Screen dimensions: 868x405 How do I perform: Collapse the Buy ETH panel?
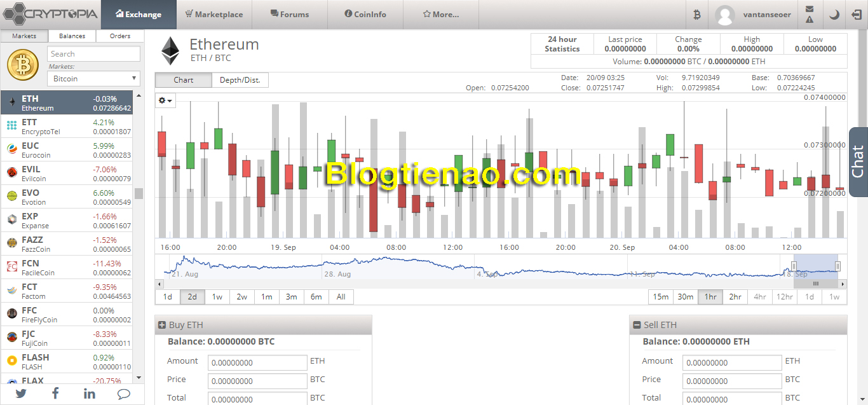pos(162,325)
